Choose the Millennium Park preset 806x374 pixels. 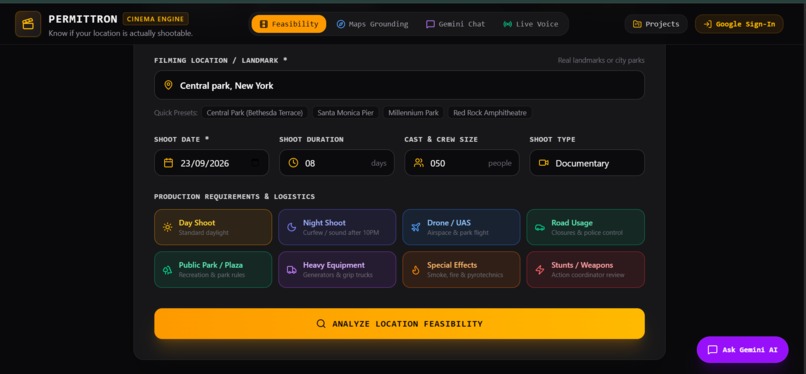click(x=413, y=113)
